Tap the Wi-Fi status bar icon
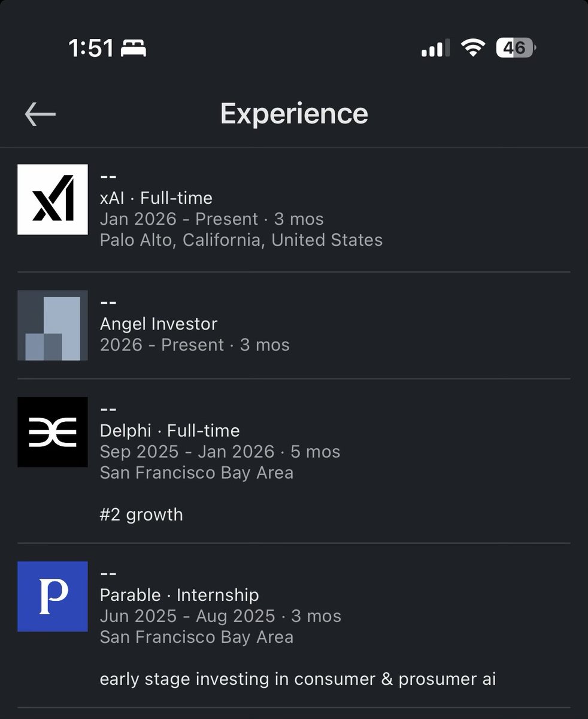588x719 pixels. pyautogui.click(x=472, y=49)
